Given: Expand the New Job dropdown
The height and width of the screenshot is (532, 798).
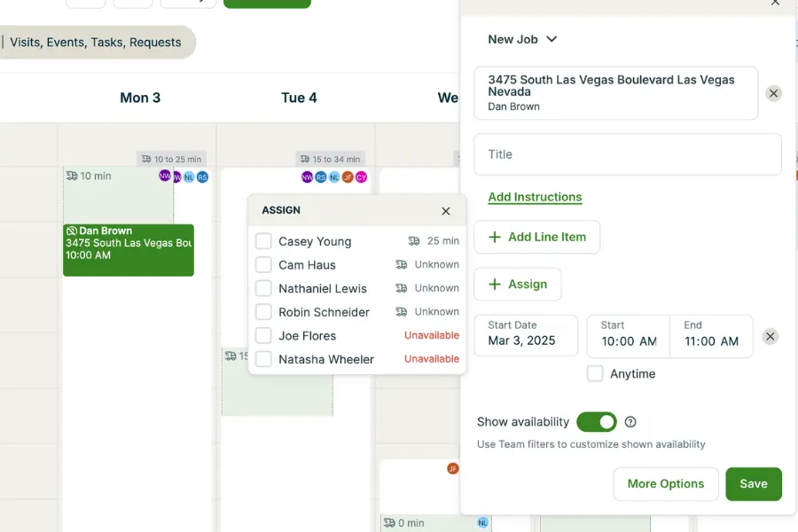Looking at the screenshot, I should point(522,39).
